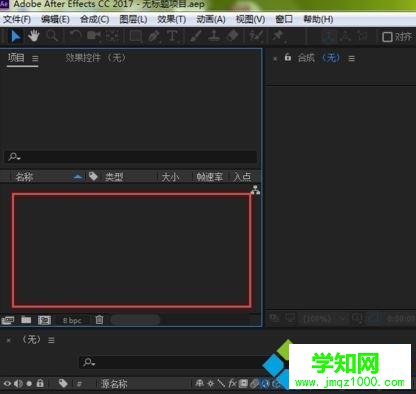
Task: Create a new folder in project
Action: click(x=26, y=320)
